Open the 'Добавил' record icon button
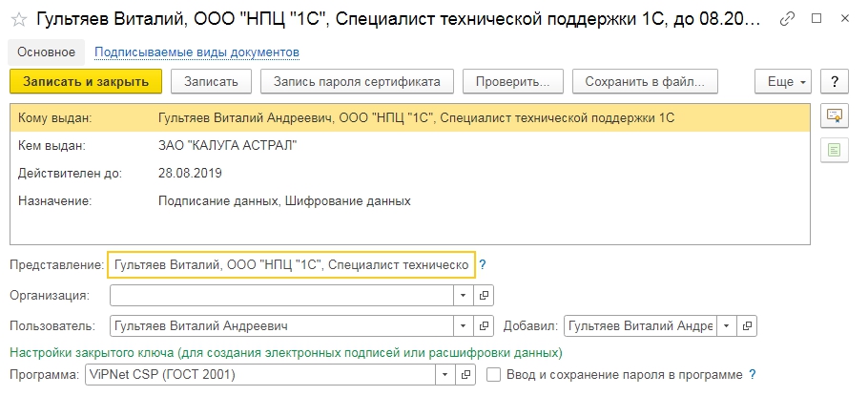The image size is (868, 396). [x=747, y=326]
